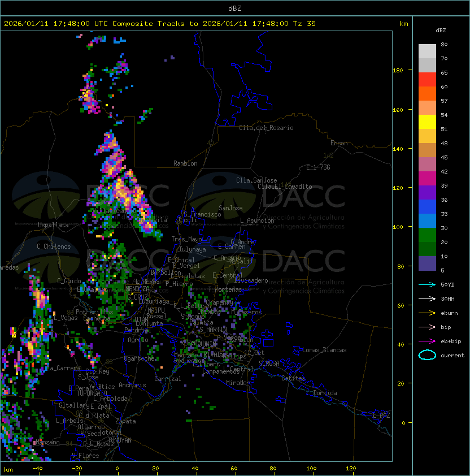Click the '80' value on dBZ scale
Image resolution: width=470 pixels, height=476 pixels.
coord(444,44)
